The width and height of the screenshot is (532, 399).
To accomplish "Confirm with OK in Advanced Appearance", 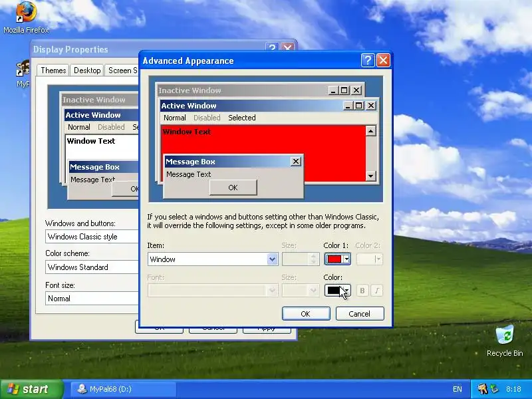I will (306, 313).
